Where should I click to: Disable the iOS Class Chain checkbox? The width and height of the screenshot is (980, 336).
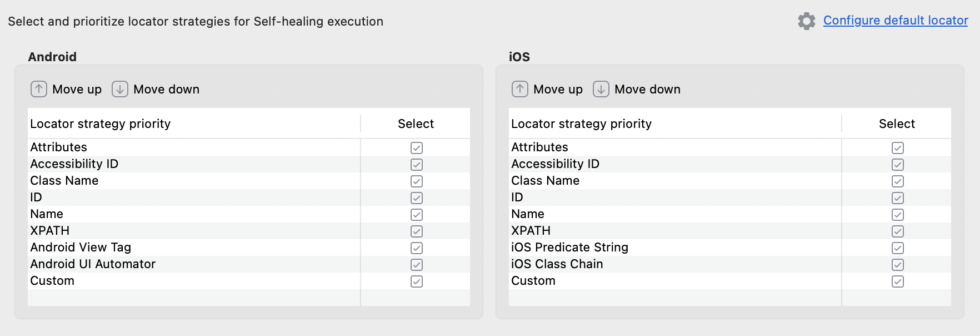[898, 265]
